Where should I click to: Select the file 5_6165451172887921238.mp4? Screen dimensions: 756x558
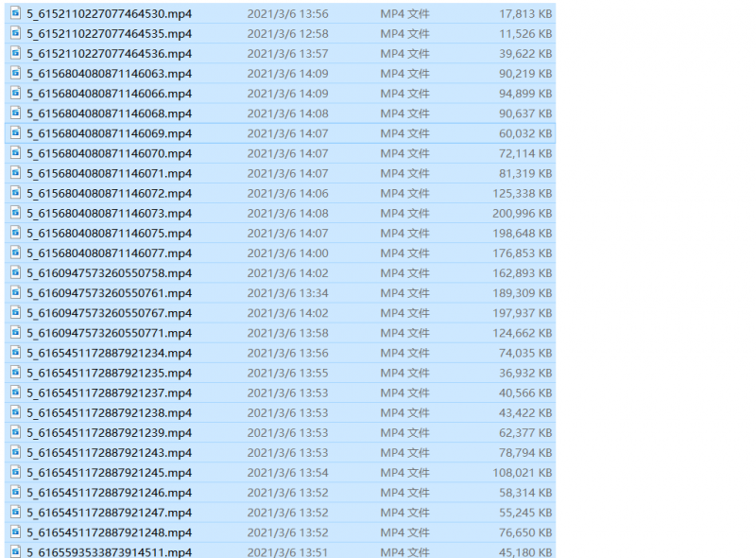coord(109,413)
